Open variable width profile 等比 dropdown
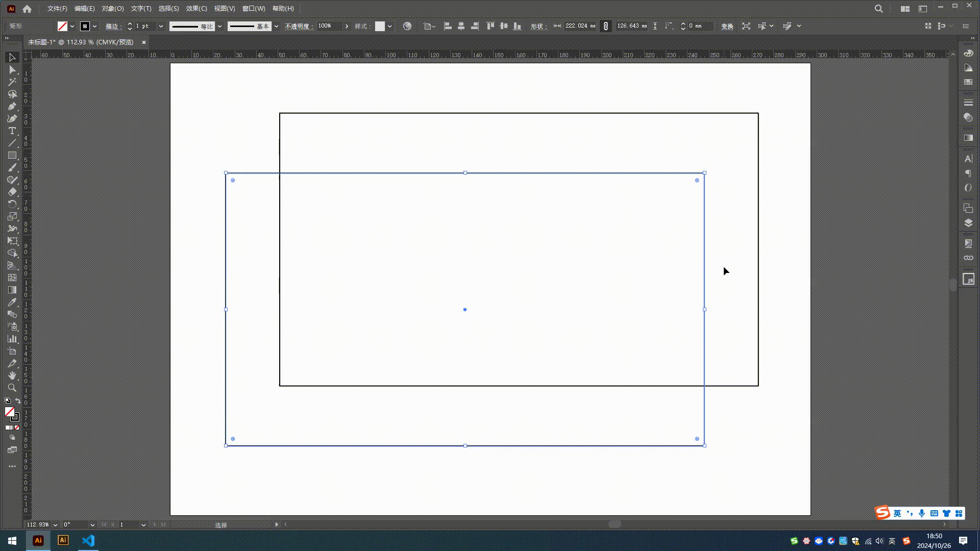 click(x=219, y=26)
